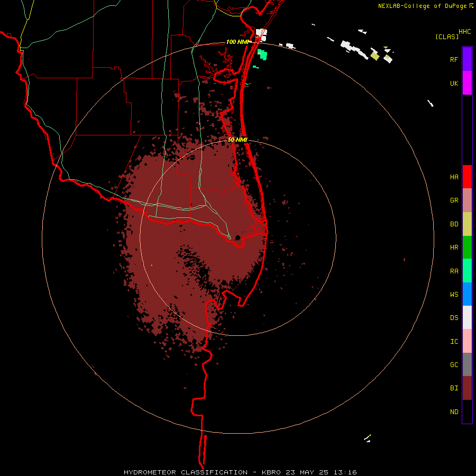Click the '23 MAY 25' date text
Viewport: 476px width, 476px height.
(x=307, y=472)
